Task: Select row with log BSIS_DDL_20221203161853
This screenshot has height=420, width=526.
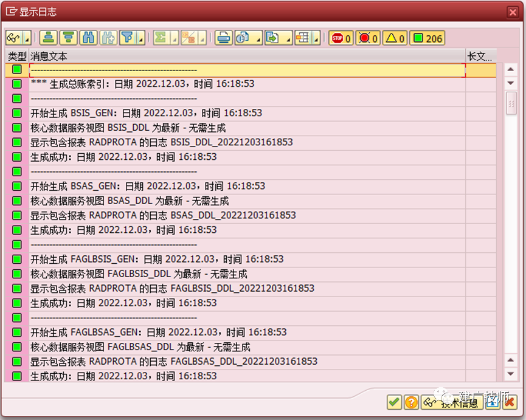Action: coord(251,142)
